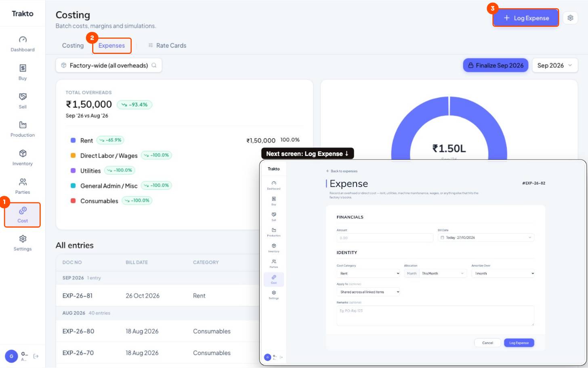588x368 pixels.
Task: Click the SEP 2026 group row
Action: [157, 278]
